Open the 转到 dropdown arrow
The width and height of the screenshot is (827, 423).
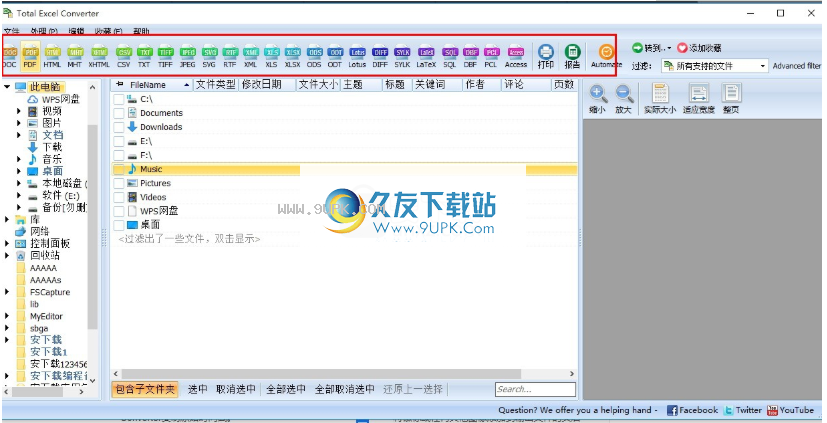669,48
